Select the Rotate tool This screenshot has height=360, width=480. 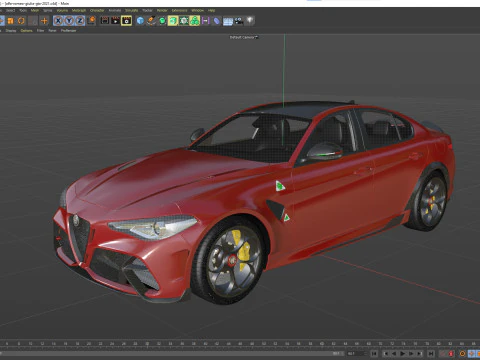point(21,21)
